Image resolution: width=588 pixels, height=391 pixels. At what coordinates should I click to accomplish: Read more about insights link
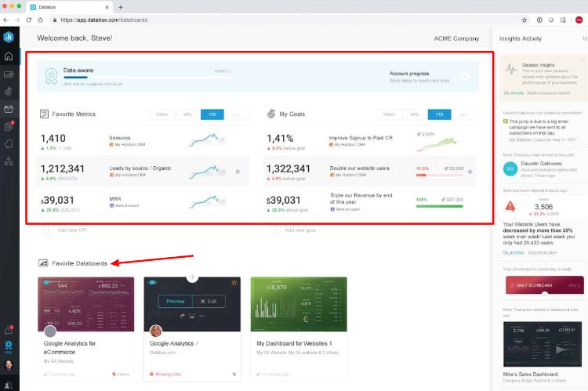click(549, 92)
